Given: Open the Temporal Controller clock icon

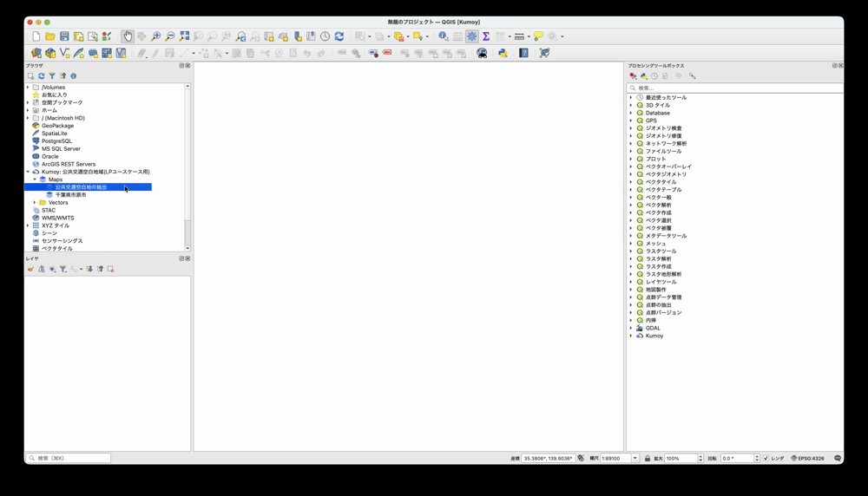Looking at the screenshot, I should point(325,36).
